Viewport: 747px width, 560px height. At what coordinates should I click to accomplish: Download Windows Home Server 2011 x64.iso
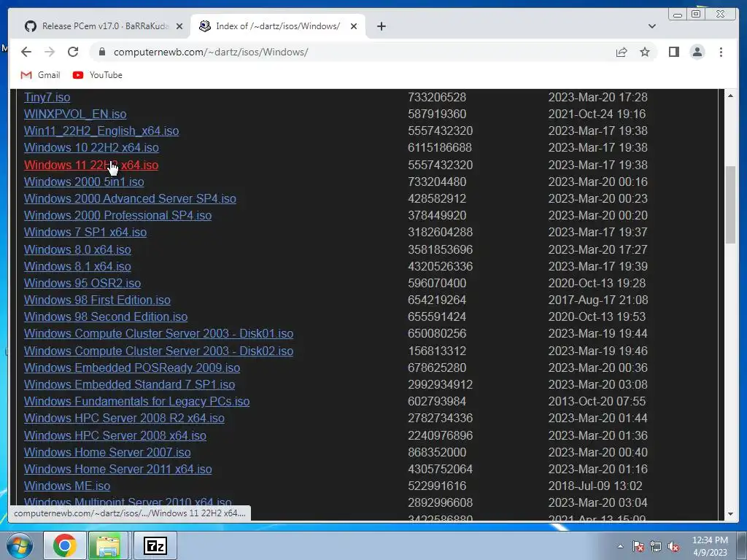click(x=117, y=469)
